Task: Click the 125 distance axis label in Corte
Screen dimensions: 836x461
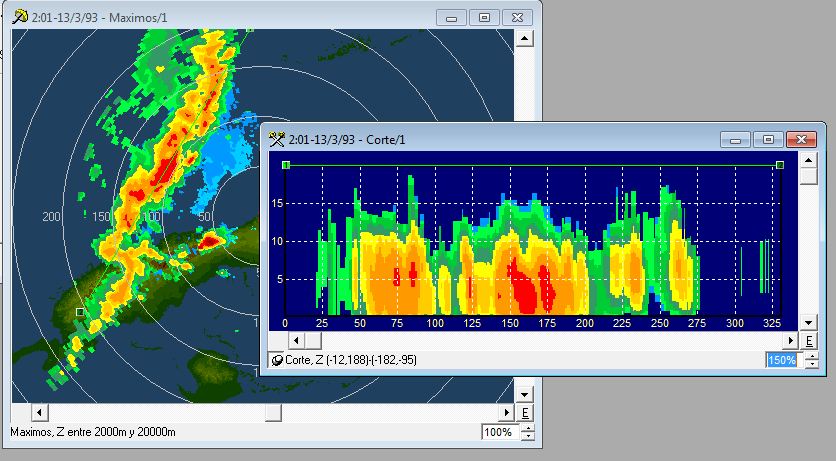Action: (x=472, y=323)
